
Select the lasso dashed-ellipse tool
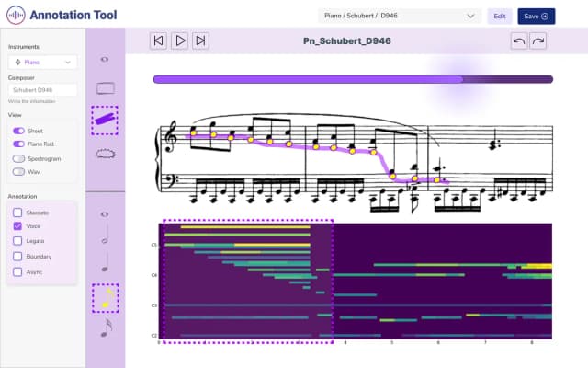(x=106, y=154)
